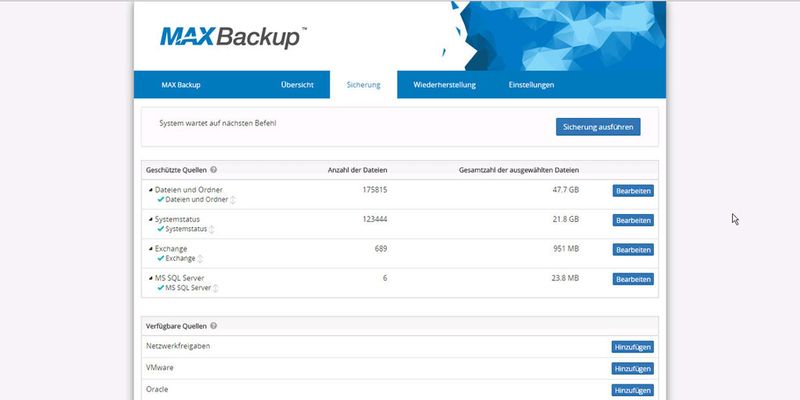Click the file count 123444
Viewport: 800px width, 400px height.
coord(375,219)
